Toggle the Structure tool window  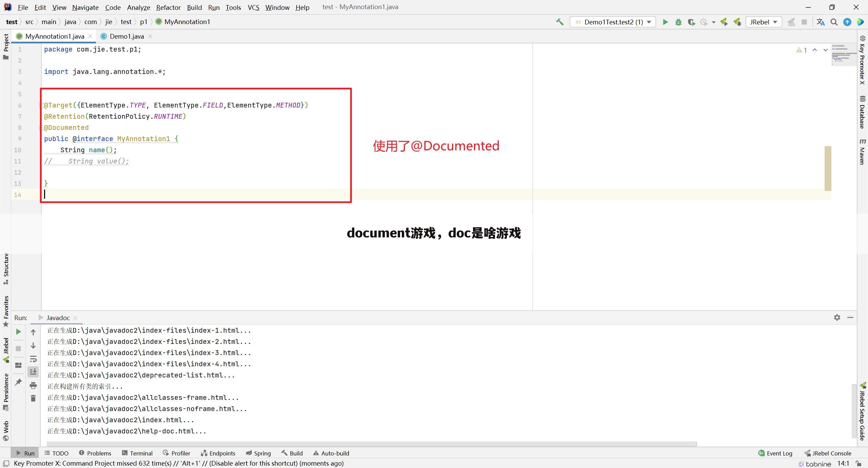(6, 269)
